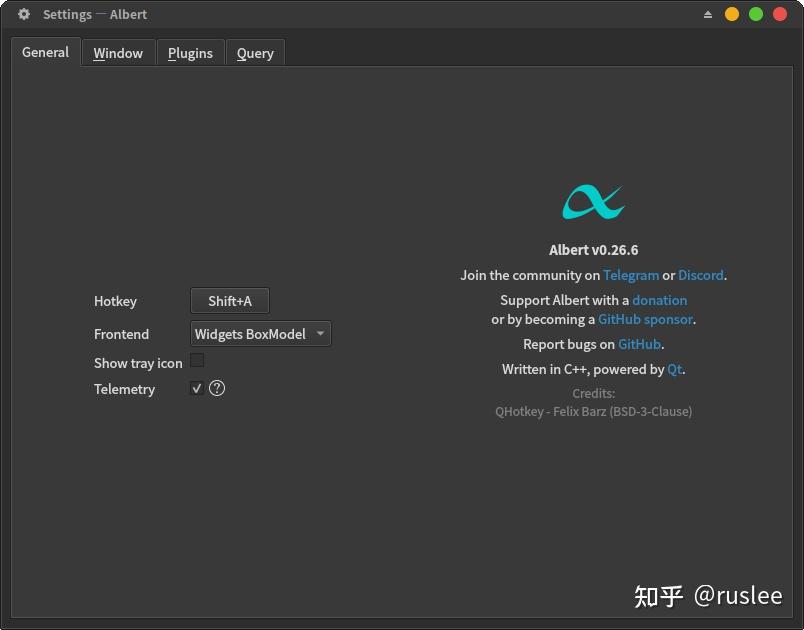Open the Frontend dropdown showing Widgets BoxModel
The width and height of the screenshot is (804, 630).
tap(260, 333)
